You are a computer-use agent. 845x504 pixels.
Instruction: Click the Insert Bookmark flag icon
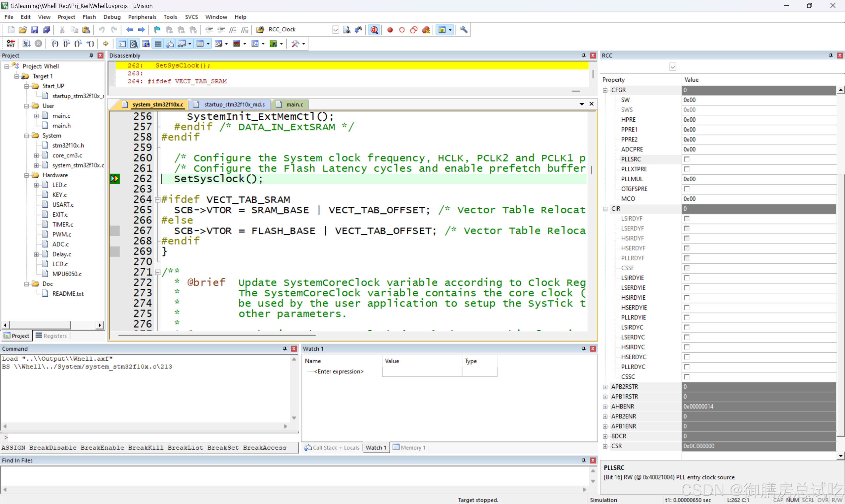(x=157, y=30)
